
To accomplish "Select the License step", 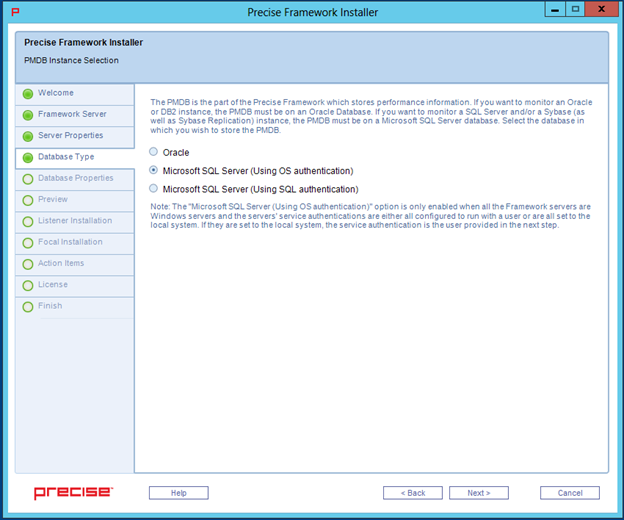I will [75, 286].
